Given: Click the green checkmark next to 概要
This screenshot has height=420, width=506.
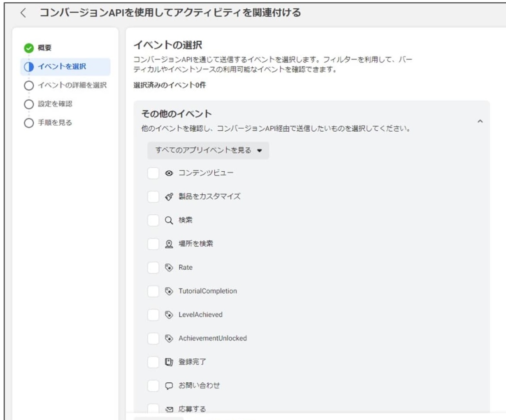Looking at the screenshot, I should tap(29, 48).
